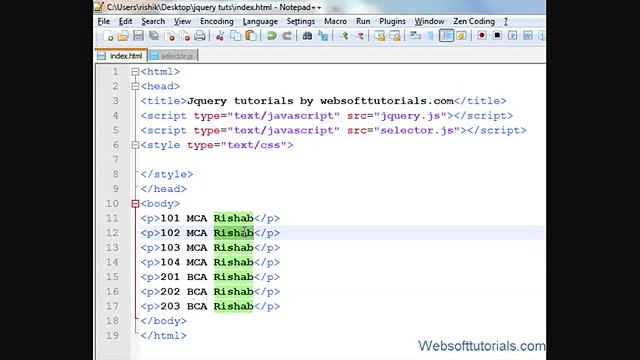This screenshot has width=640, height=360.
Task: Click the 'jquery.js' src value on line 4
Action: click(411, 116)
